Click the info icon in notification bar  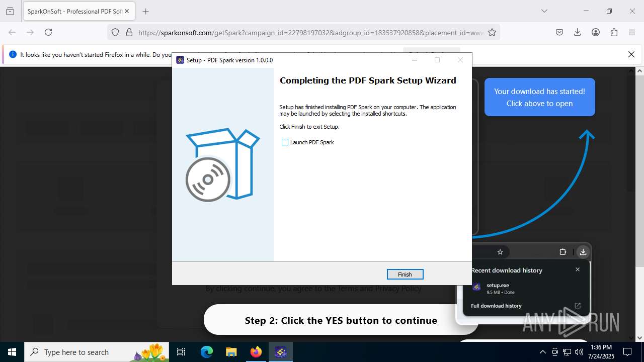(13, 54)
